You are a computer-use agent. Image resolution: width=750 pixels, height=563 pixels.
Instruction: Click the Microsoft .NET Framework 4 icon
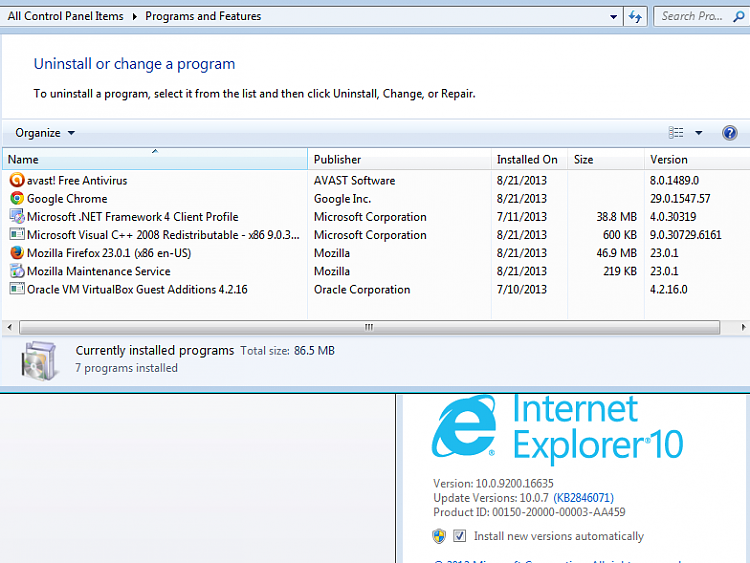point(17,216)
